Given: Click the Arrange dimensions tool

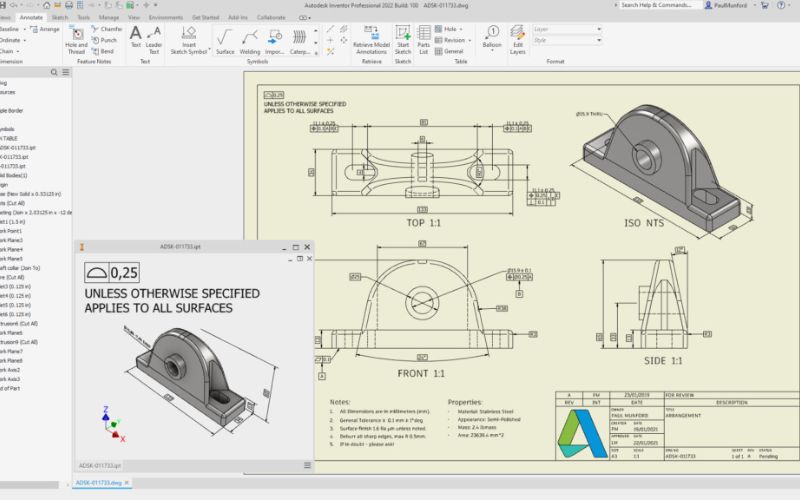Looking at the screenshot, I should (45, 29).
